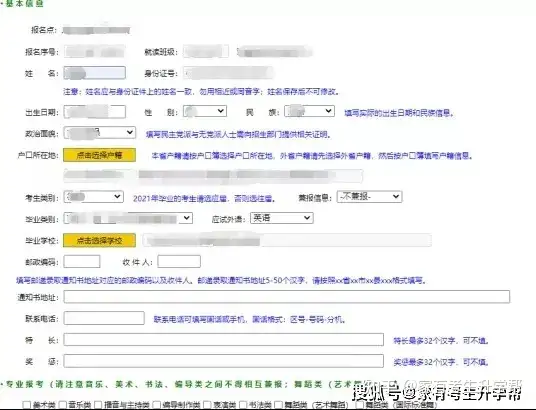Tick the 舞蹈类 (艺术舞蹈) checkbox
Screen dimensions: 536x410
click(x=279, y=405)
